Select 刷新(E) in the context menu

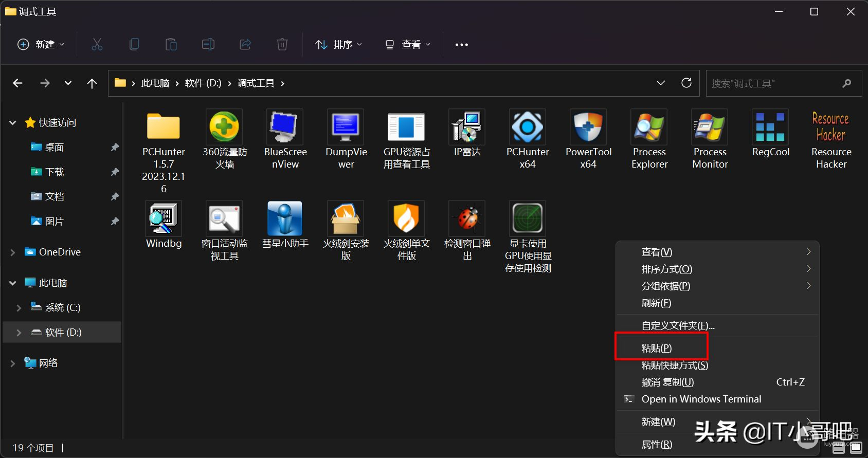(656, 303)
